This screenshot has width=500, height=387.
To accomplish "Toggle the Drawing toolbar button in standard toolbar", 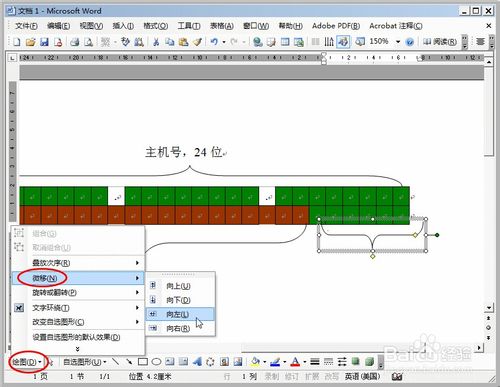I will click(343, 42).
